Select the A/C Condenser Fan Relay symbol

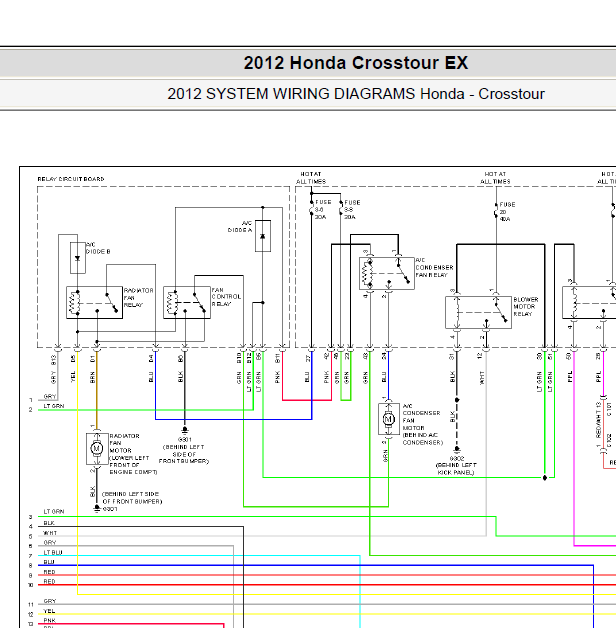pos(387,273)
